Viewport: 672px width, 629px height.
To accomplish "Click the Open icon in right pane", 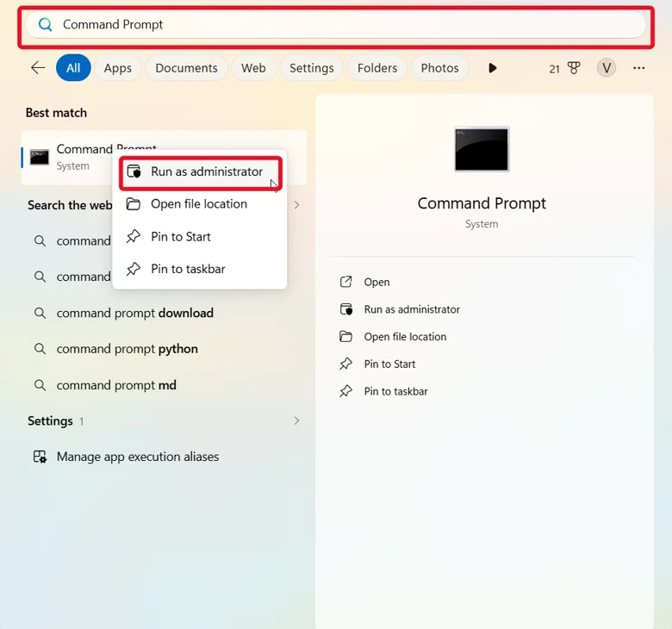I will pos(345,282).
